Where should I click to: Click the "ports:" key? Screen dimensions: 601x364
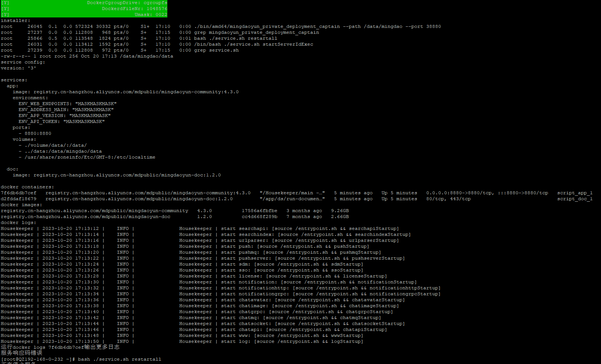click(22, 127)
